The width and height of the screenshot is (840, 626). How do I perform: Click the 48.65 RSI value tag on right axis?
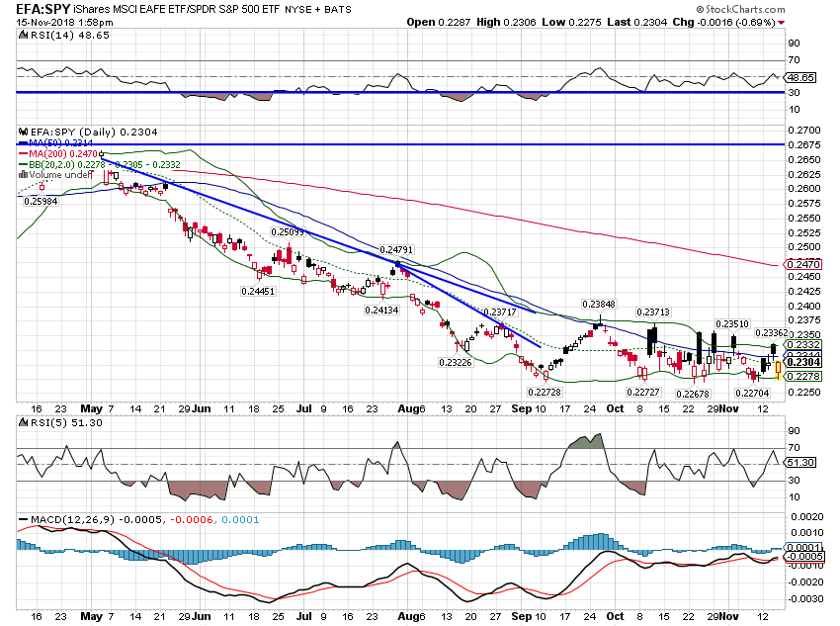pos(799,78)
